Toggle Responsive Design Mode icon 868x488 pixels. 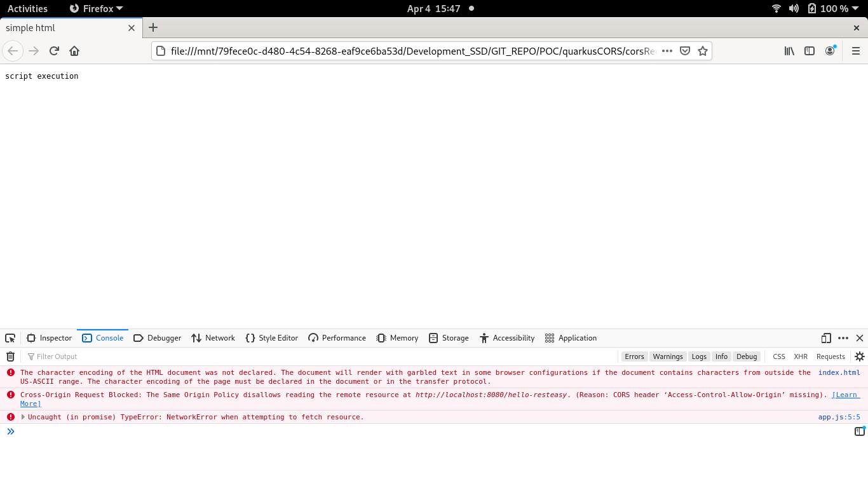click(x=826, y=338)
